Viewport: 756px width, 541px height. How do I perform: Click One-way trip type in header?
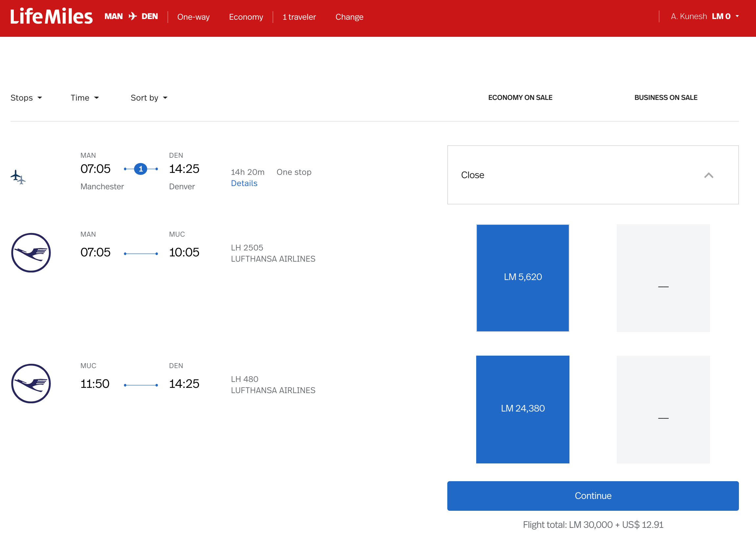pyautogui.click(x=193, y=17)
